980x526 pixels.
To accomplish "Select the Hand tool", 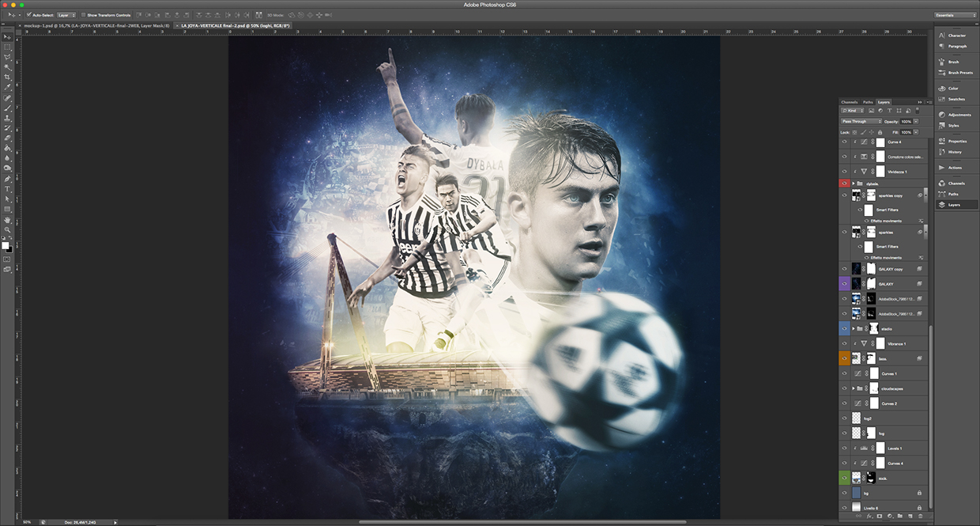I will 8,219.
